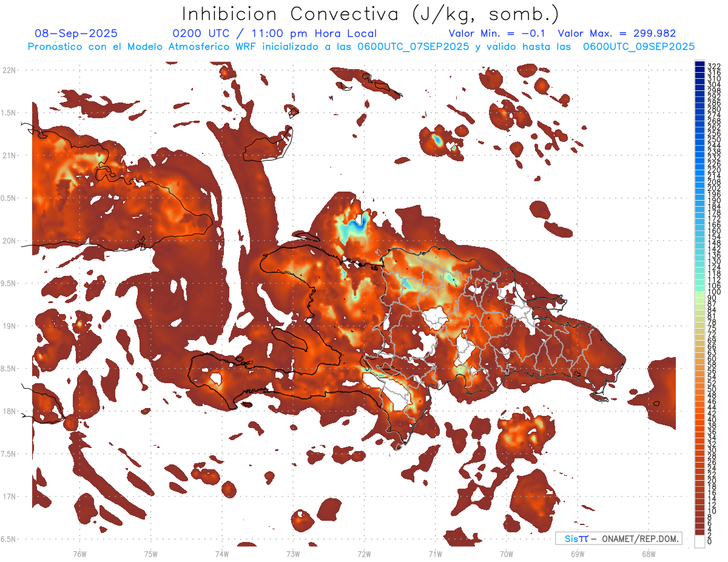Pick the 100 value swatch on colorbar
This screenshot has height=562, width=728.
699,293
